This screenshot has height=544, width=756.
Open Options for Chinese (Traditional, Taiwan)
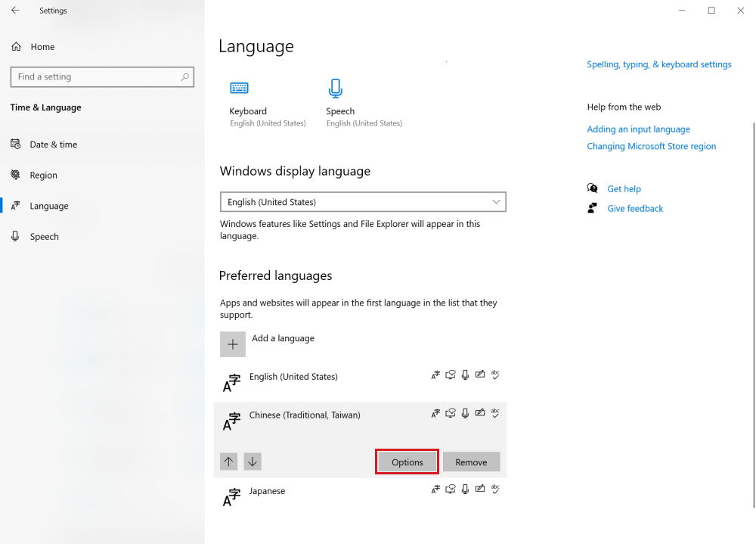tap(407, 462)
